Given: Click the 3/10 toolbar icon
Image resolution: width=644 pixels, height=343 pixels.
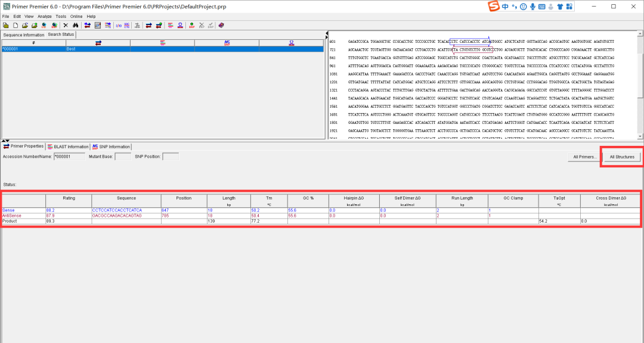Looking at the screenshot, I should tap(118, 26).
